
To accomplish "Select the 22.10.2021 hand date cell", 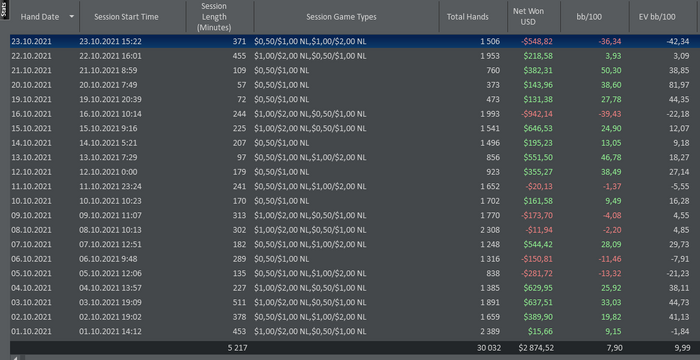I will pos(31,56).
